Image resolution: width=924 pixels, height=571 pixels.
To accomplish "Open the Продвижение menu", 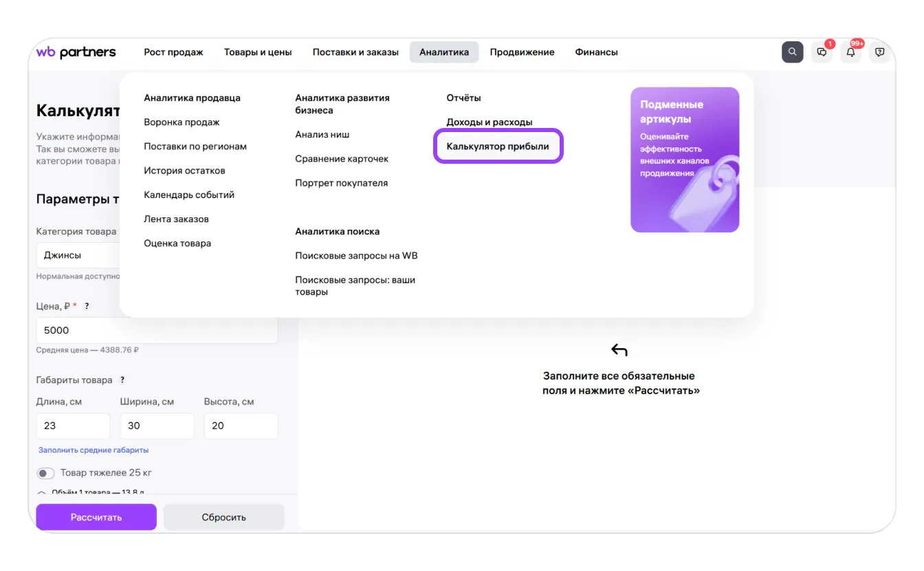I will (x=522, y=52).
